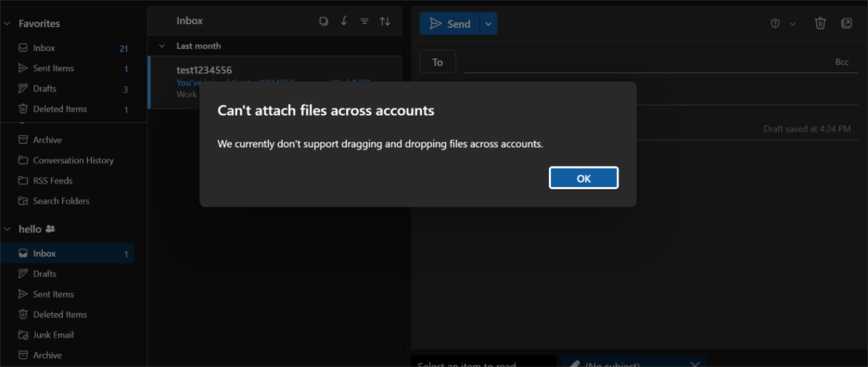
Task: Expand the chevron beside the shield icon
Action: coord(793,23)
